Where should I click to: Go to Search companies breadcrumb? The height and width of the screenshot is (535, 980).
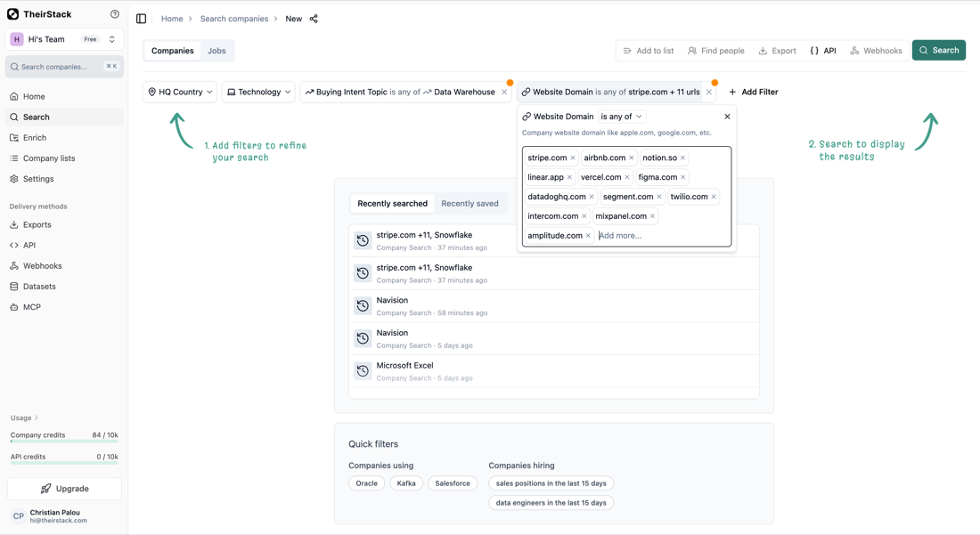point(234,19)
